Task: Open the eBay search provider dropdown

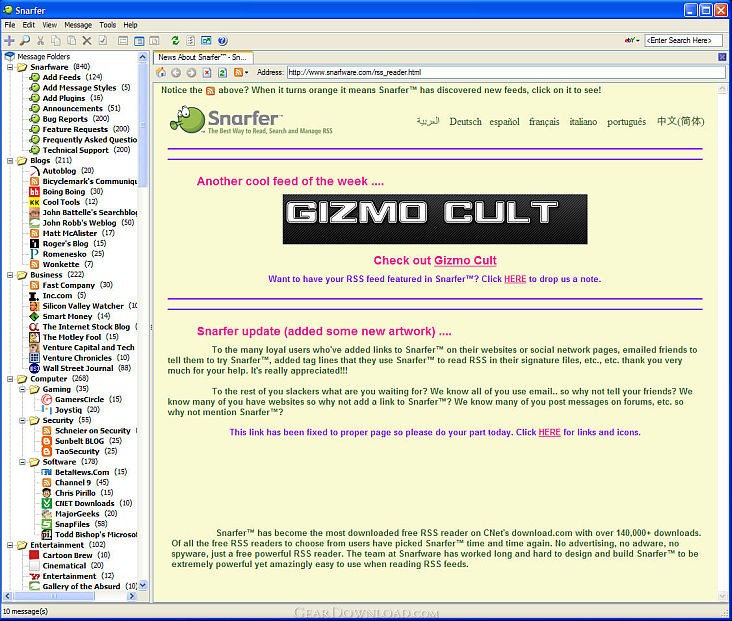Action: tap(632, 41)
